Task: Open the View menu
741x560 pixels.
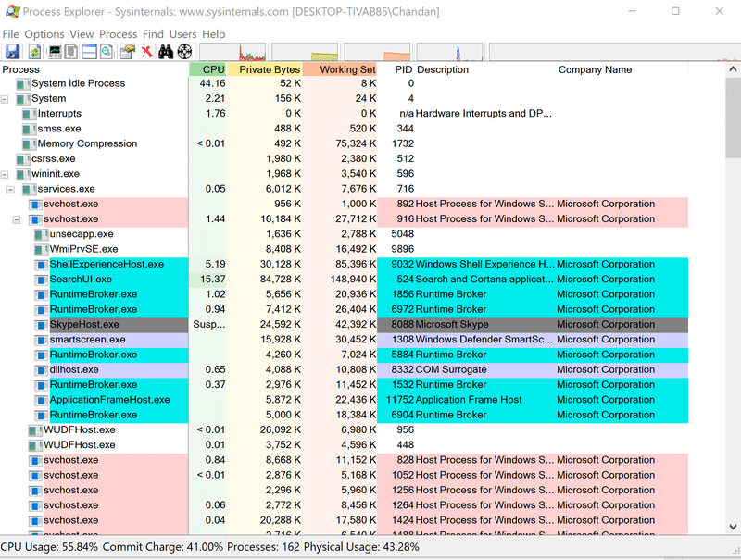Action: coord(82,34)
